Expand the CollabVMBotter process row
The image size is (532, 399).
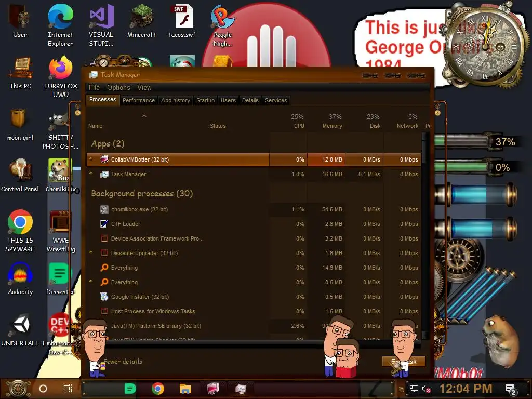(91, 159)
